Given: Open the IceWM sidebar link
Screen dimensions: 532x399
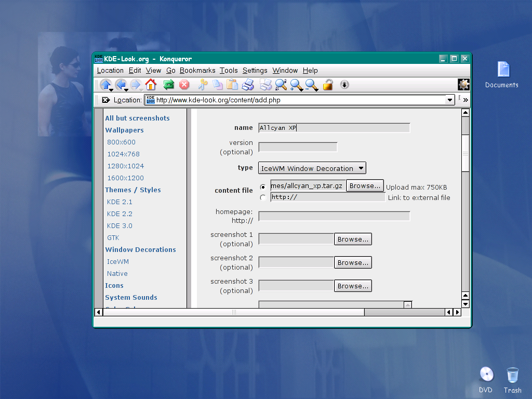Looking at the screenshot, I should tap(118, 262).
